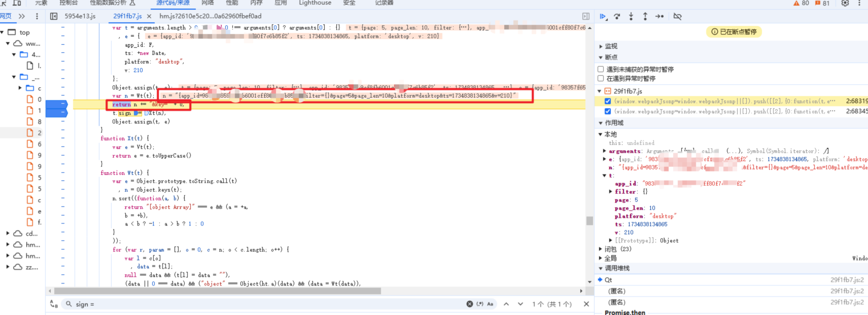Click the warnings count 80 icon
This screenshot has width=868, height=315.
coord(801,3)
